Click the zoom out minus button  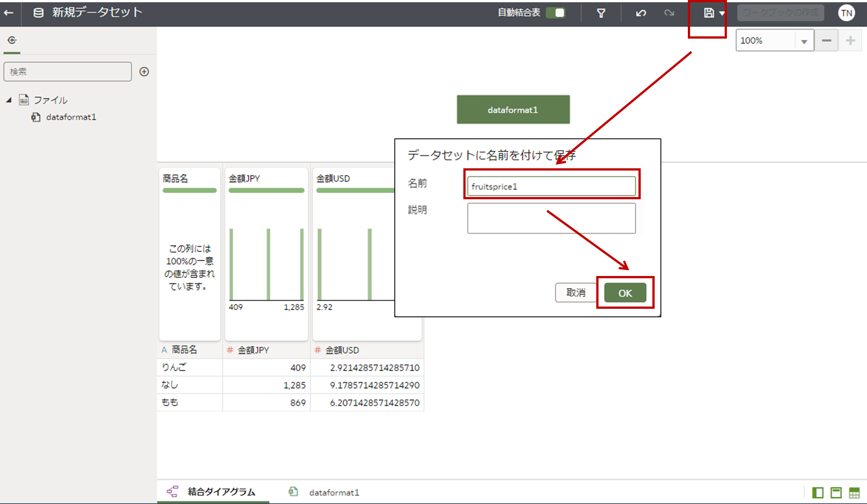[826, 41]
